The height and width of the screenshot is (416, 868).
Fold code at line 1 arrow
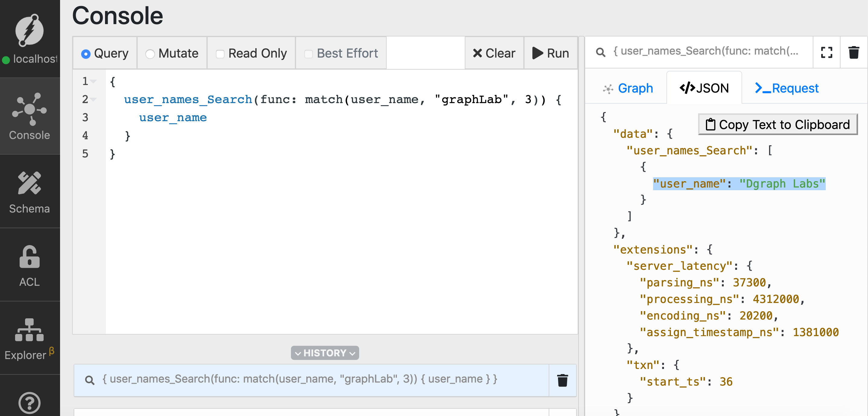(94, 81)
